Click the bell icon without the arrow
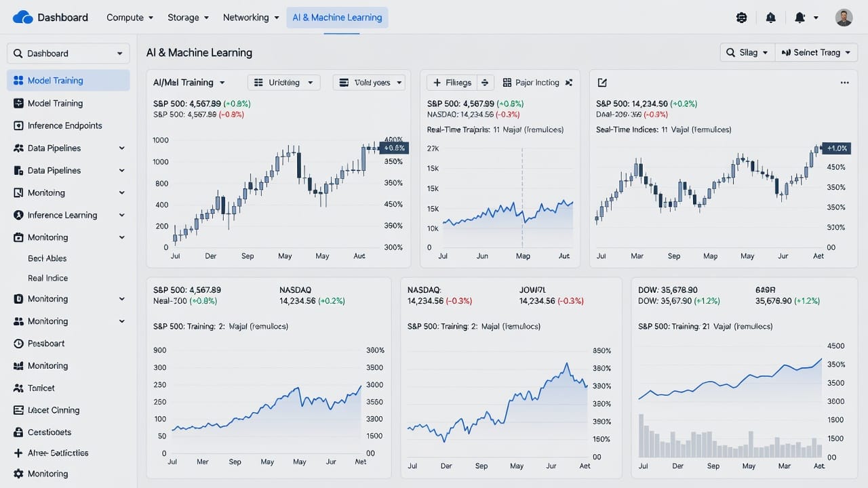Screen dimensions: 868x488 [x=771, y=18]
